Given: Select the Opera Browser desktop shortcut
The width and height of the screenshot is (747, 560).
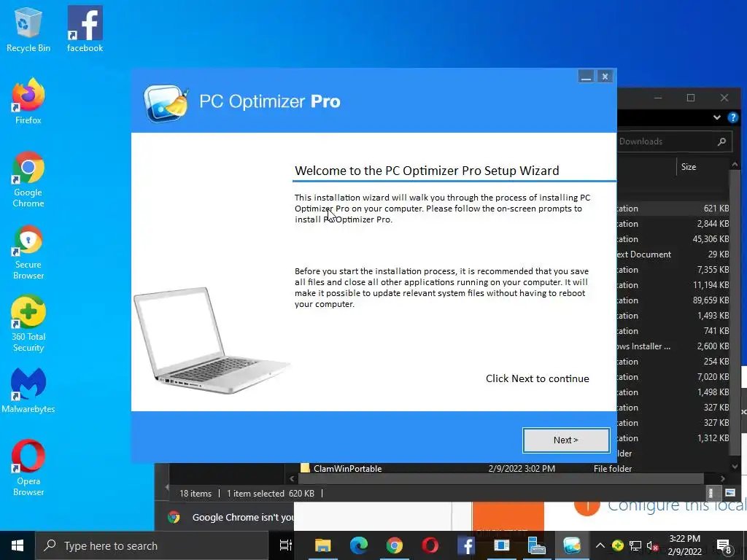Looking at the screenshot, I should click(28, 468).
